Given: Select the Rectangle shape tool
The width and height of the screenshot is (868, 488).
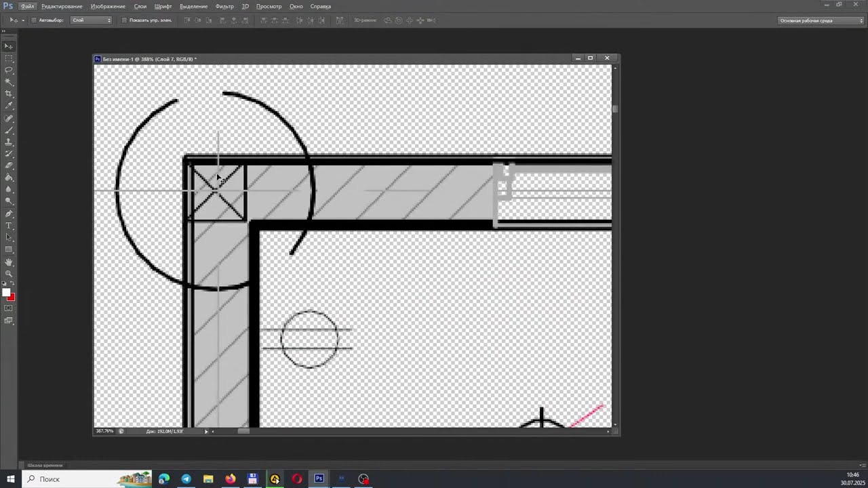Looking at the screenshot, I should (9, 249).
